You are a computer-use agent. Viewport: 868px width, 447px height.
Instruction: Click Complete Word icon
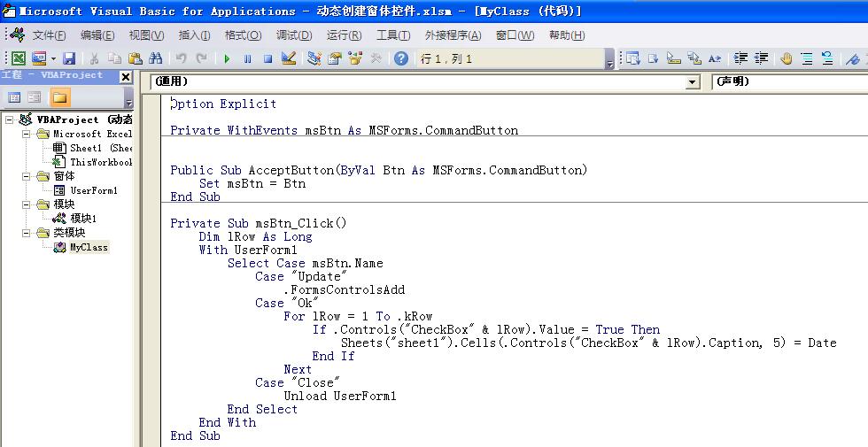[715, 58]
